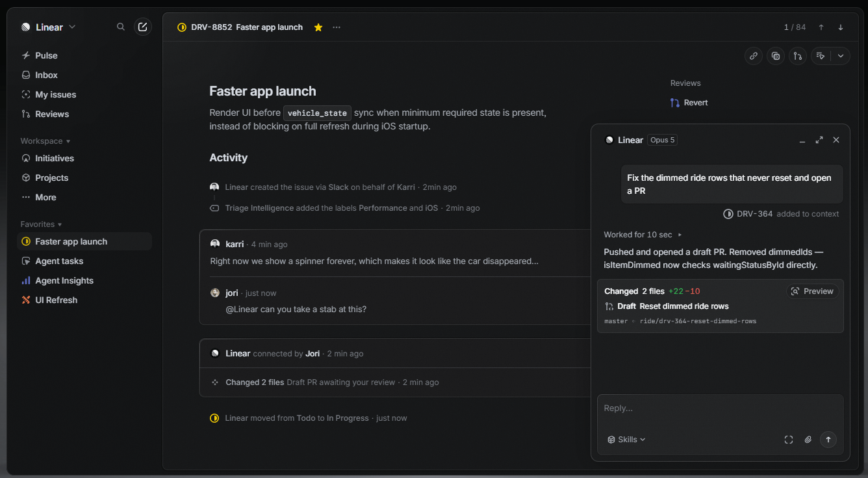Screen dimensions: 868x478
Task: Click the In Progress status icon in activity
Action: pos(214,418)
